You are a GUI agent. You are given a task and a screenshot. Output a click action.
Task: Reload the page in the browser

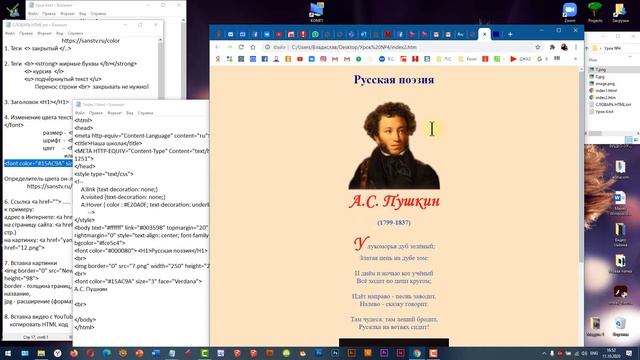pos(241,47)
